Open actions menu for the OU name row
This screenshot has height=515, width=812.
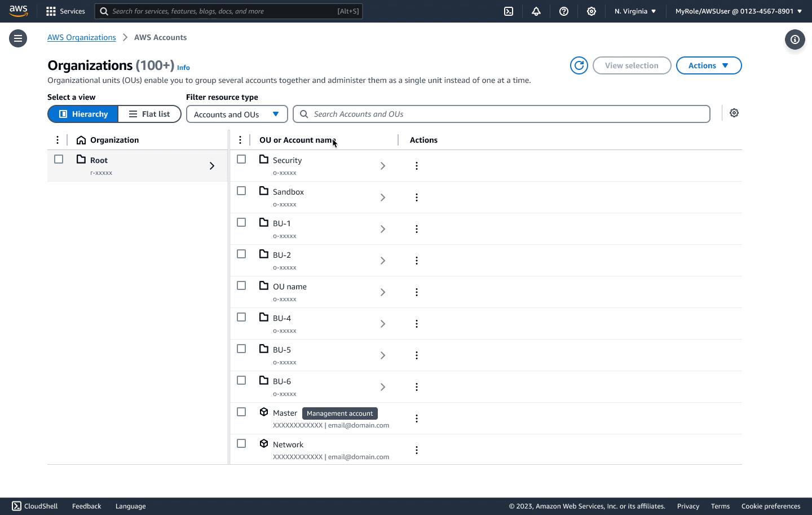417,292
